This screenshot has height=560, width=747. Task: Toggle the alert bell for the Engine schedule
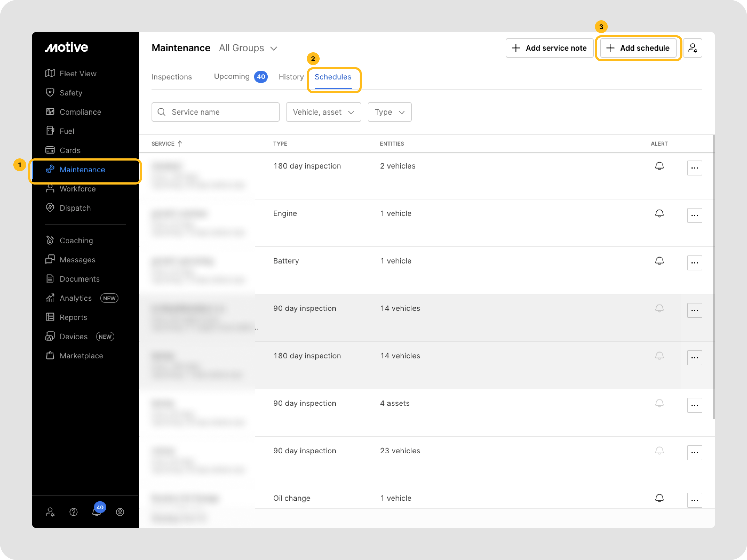pos(659,214)
